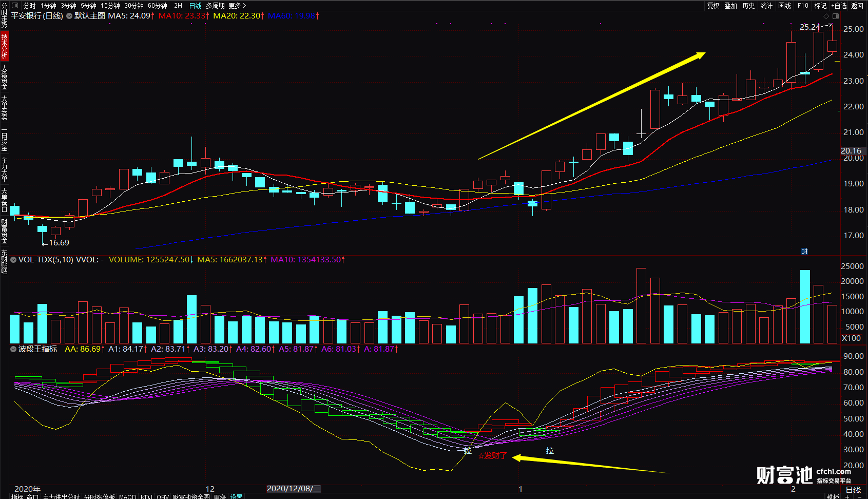Viewport: 868px width, 499px height.
Task: Expand the VOL-TDX indicator dropdown arrow
Action: click(x=13, y=260)
